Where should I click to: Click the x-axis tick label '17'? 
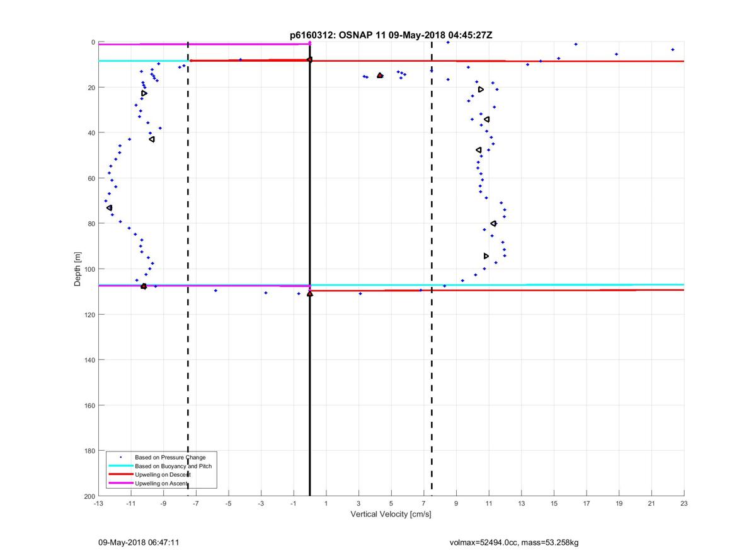click(x=587, y=504)
